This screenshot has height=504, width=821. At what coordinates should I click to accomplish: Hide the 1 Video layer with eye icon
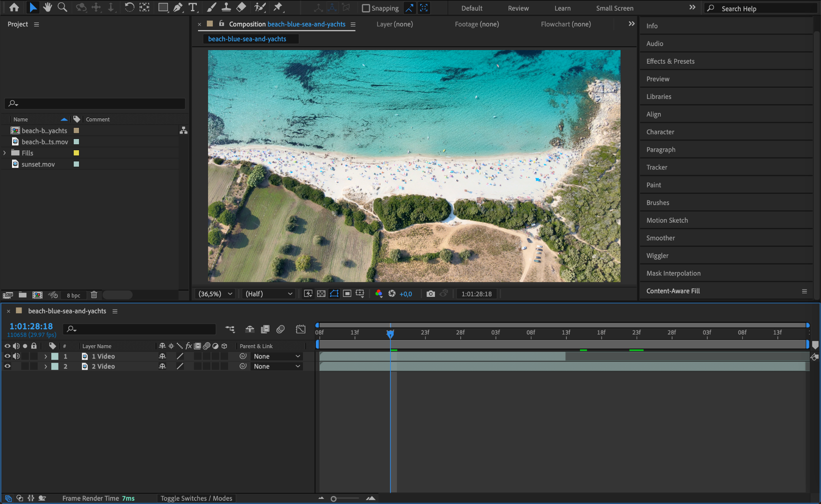[7, 356]
